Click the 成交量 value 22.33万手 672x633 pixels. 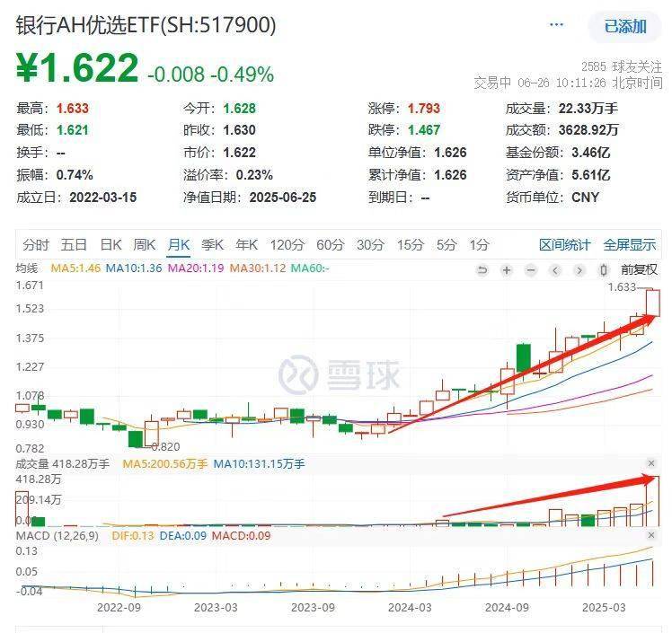click(588, 109)
